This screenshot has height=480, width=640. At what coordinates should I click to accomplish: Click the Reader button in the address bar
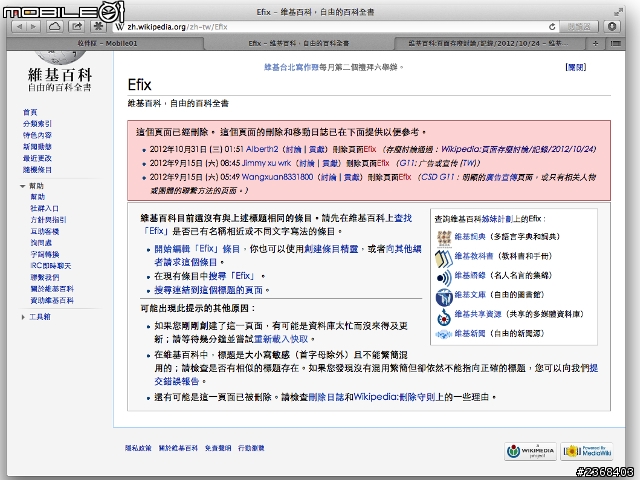point(579,27)
